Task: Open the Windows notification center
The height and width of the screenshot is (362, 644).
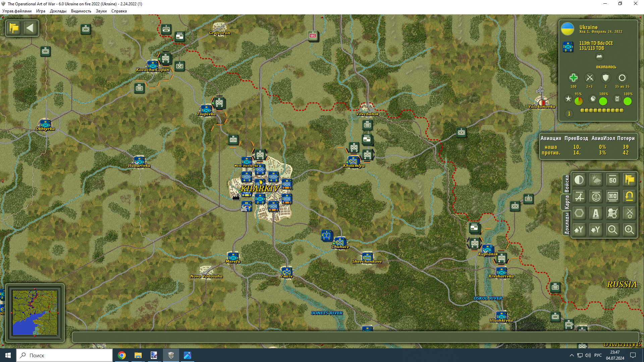Action: pos(633,355)
